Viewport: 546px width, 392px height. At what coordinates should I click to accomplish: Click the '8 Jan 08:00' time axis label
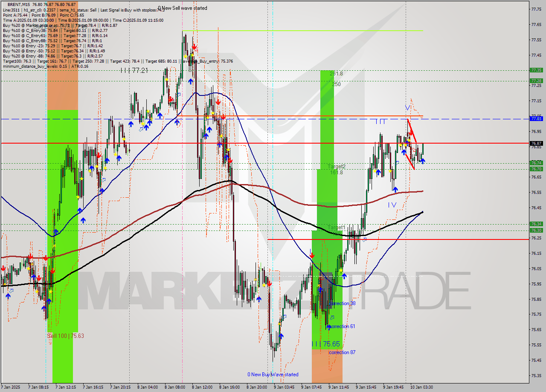coord(175,387)
